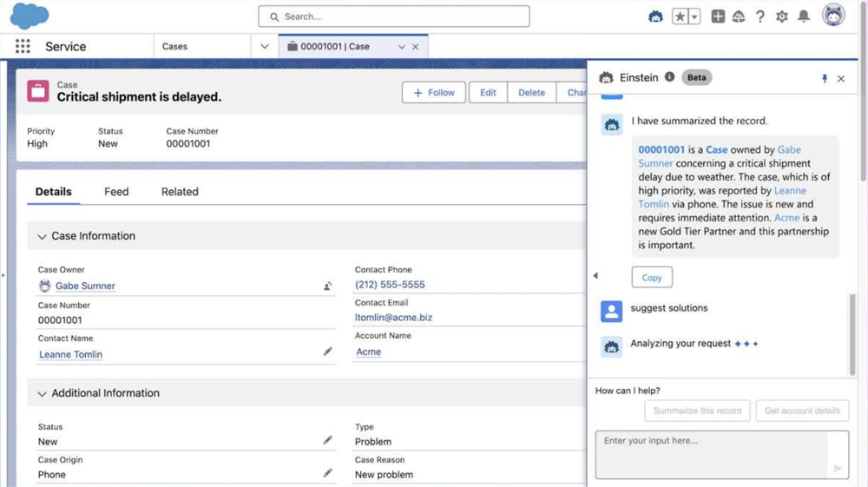Viewport: 868px width, 487px height.
Task: Open the Setup gear icon
Action: [x=782, y=16]
